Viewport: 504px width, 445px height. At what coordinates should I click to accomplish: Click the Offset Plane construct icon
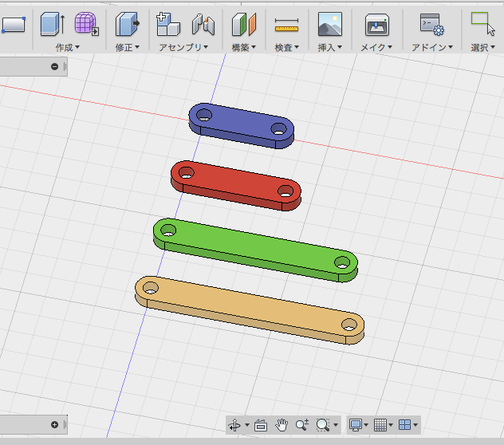coord(244,24)
